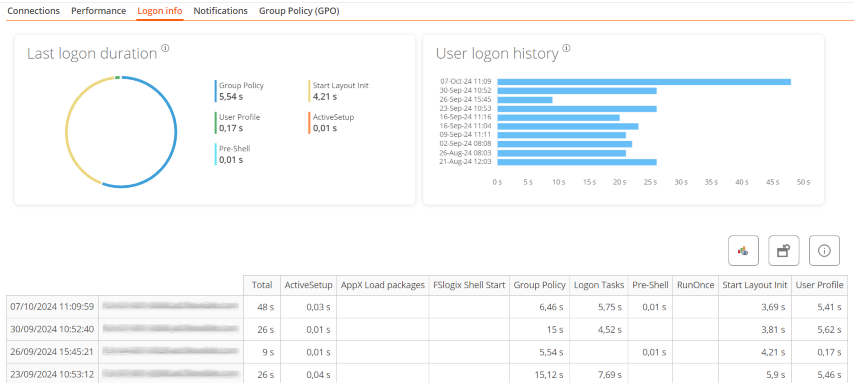Click the User Profile legend entry
Screen dimensions: 854x383
pyautogui.click(x=238, y=123)
